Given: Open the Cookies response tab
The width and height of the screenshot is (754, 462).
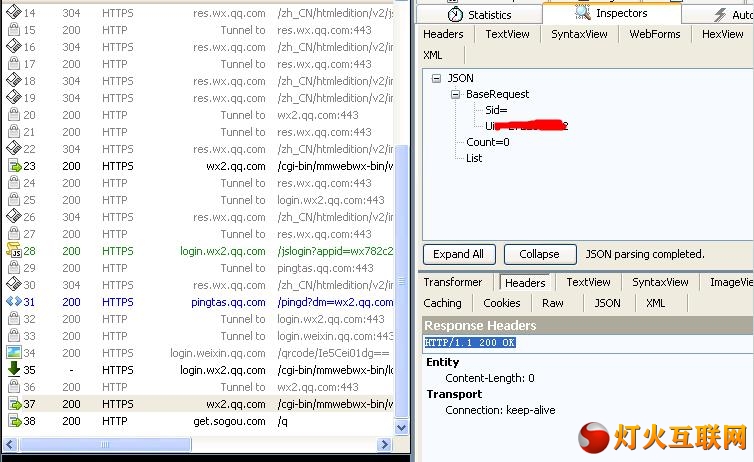Looking at the screenshot, I should click(502, 303).
